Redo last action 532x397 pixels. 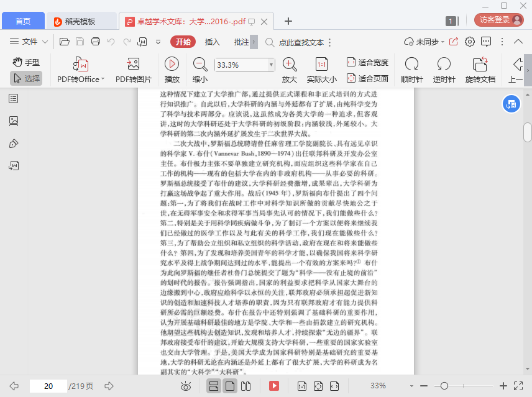(127, 42)
